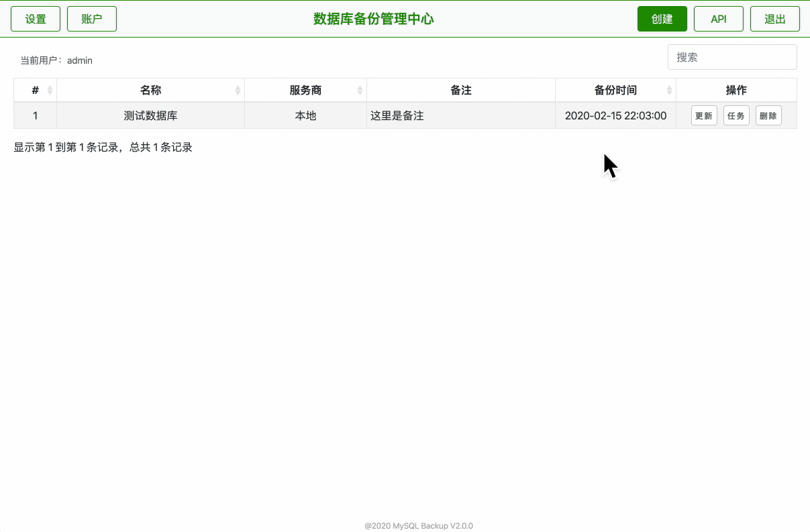Sort by the 备份时间 column arrows

pyautogui.click(x=669, y=91)
